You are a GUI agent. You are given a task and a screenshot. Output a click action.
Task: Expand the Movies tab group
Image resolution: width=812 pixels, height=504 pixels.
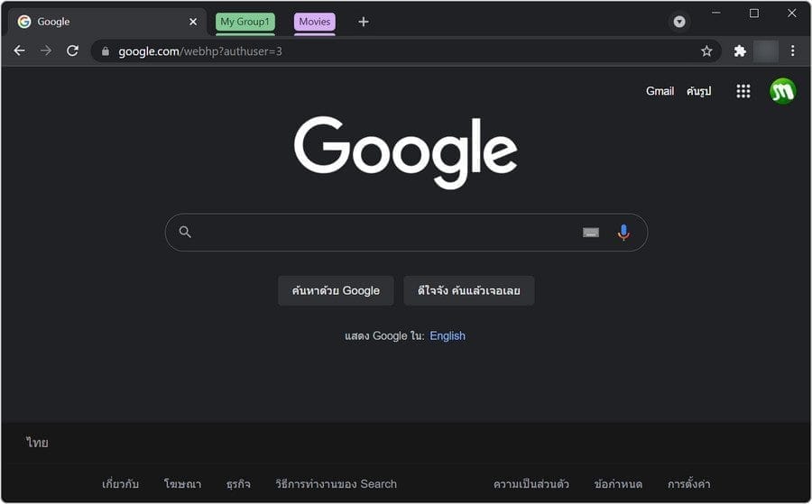pyautogui.click(x=314, y=22)
